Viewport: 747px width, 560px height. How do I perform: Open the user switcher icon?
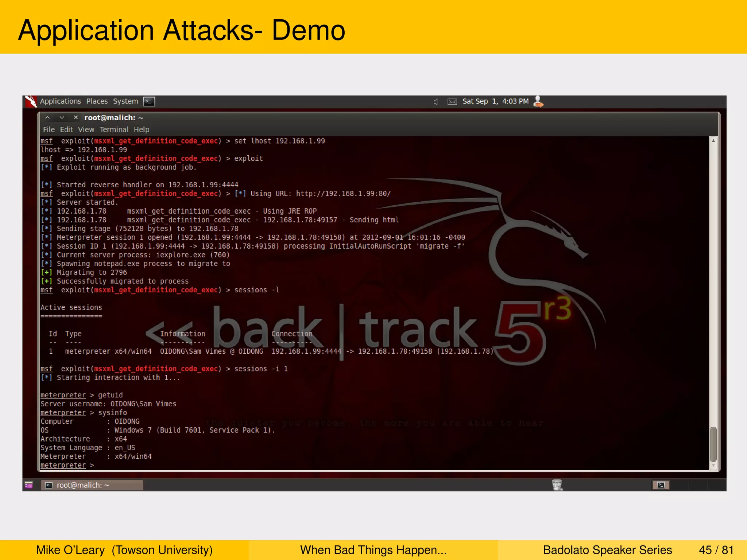pyautogui.click(x=538, y=101)
